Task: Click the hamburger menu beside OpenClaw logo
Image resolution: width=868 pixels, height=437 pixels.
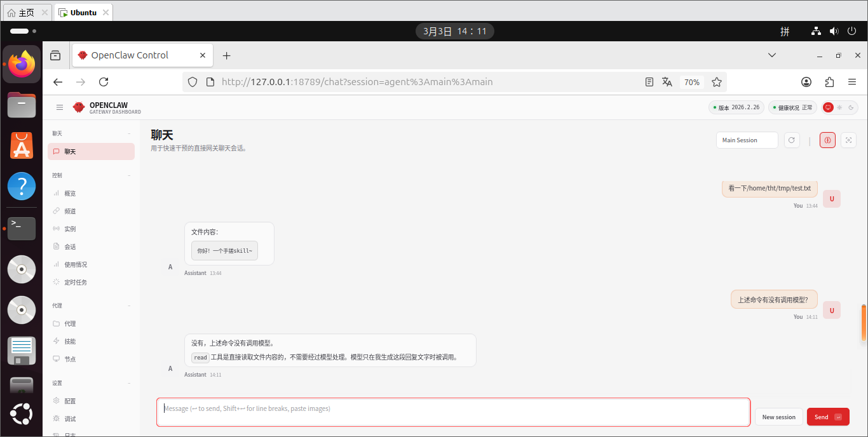Action: tap(60, 107)
